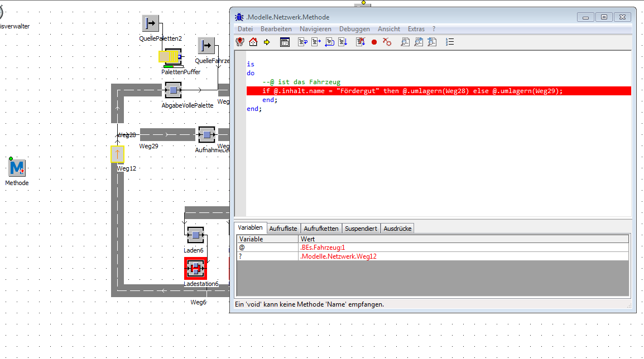This screenshot has width=644, height=359.
Task: Click the first magnifier-on-document icon
Action: [x=405, y=42]
